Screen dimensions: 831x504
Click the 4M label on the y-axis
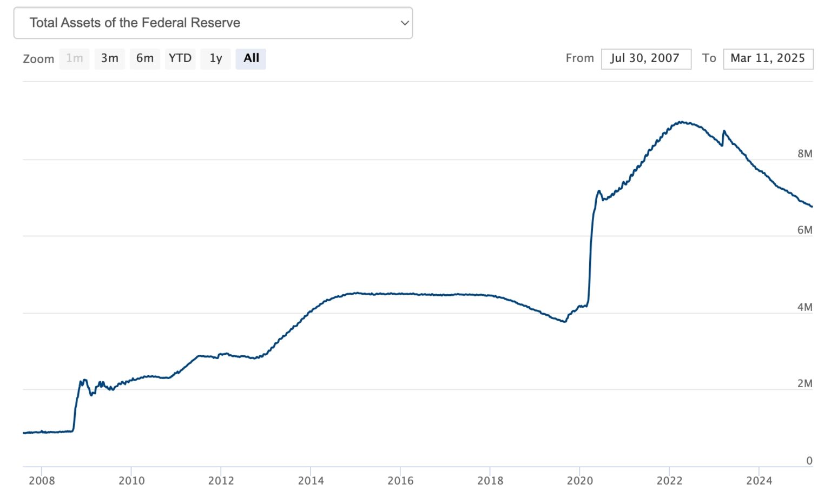[804, 307]
